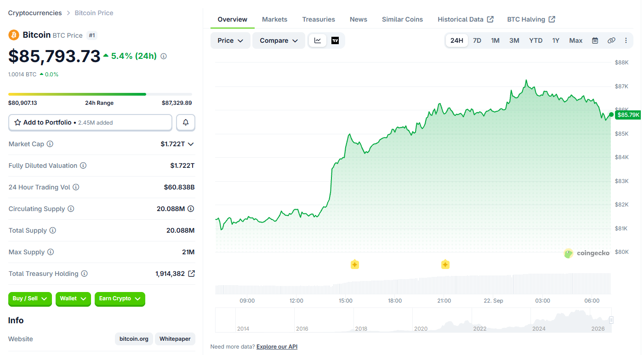Click the $85.79K current price label

pos(628,115)
